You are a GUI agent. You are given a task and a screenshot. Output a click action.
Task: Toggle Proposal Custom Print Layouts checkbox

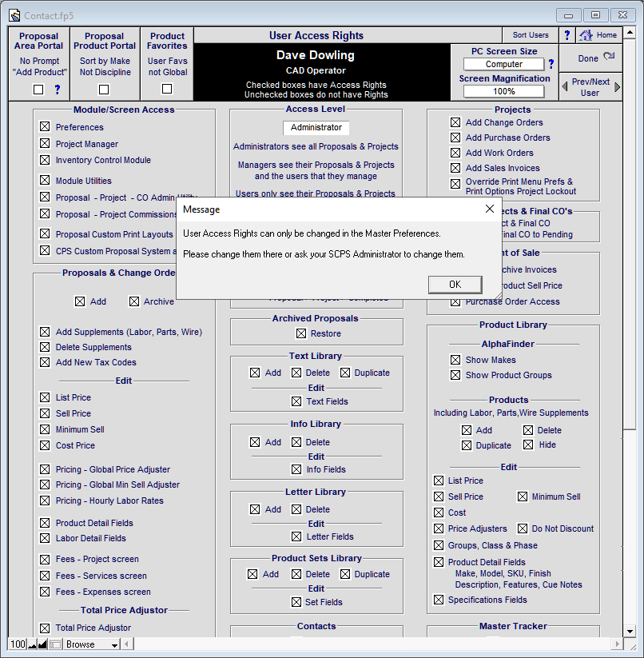(x=45, y=233)
